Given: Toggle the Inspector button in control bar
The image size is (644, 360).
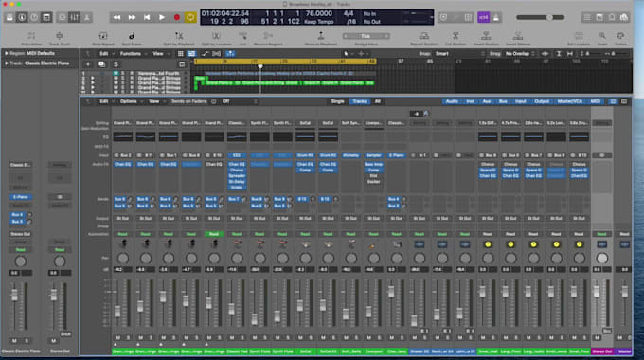Looking at the screenshot, I should (22, 17).
